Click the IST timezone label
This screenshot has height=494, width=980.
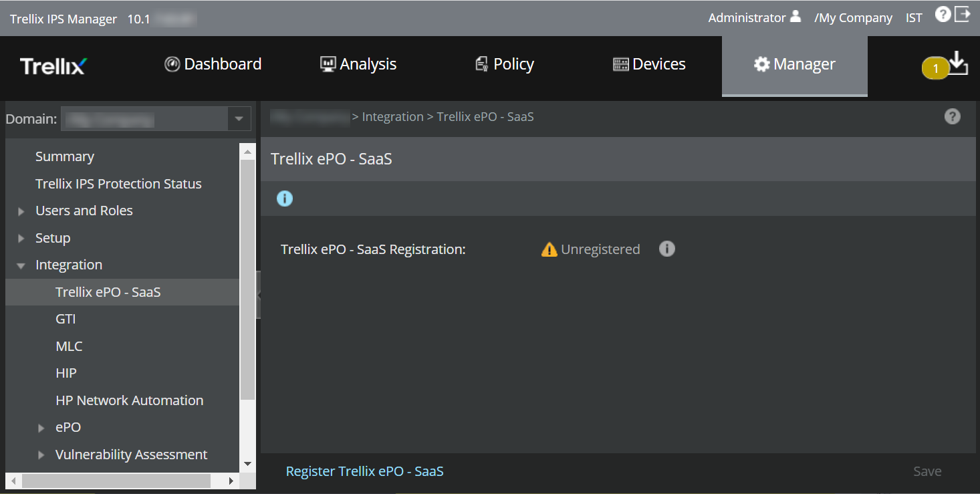coord(914,18)
